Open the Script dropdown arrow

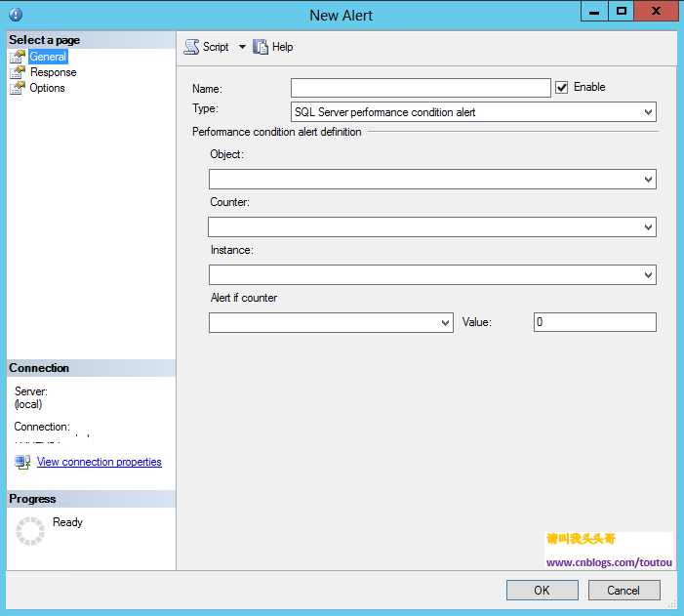[242, 47]
